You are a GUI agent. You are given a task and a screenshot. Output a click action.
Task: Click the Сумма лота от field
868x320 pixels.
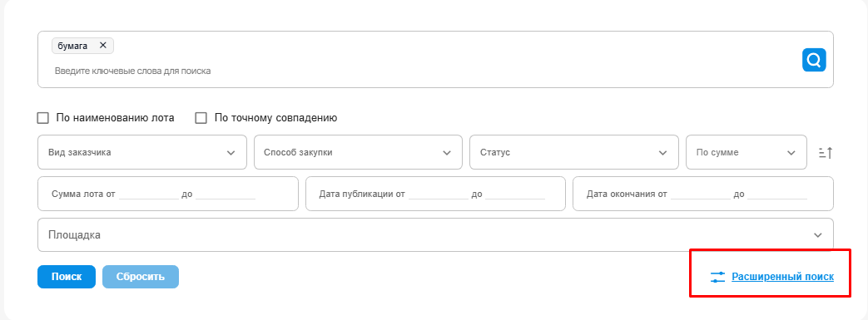(x=148, y=194)
